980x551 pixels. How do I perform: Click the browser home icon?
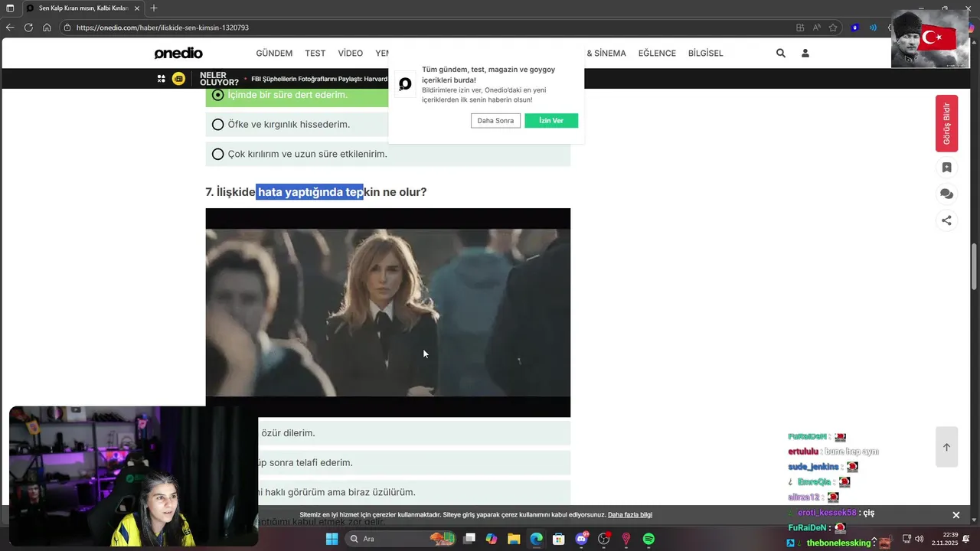click(x=47, y=28)
